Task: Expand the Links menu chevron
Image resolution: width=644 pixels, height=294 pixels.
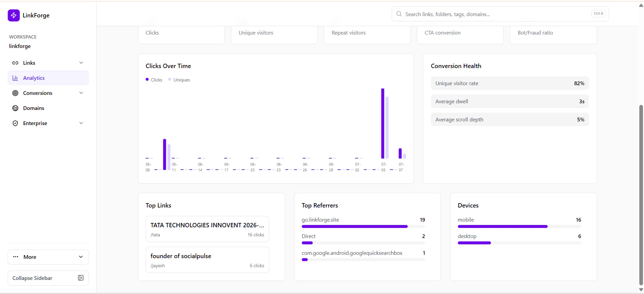Action: [81, 63]
